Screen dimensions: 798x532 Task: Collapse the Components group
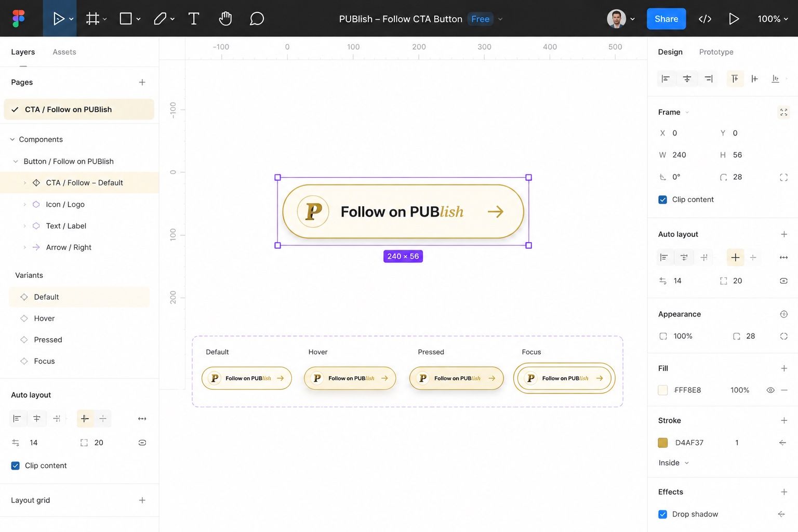(12, 139)
